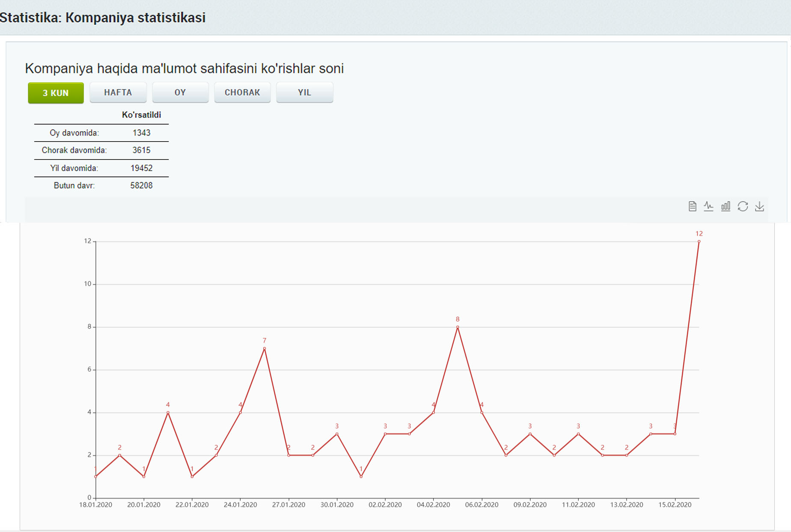Switch to the HAFTA period
The image size is (791, 532).
118,93
